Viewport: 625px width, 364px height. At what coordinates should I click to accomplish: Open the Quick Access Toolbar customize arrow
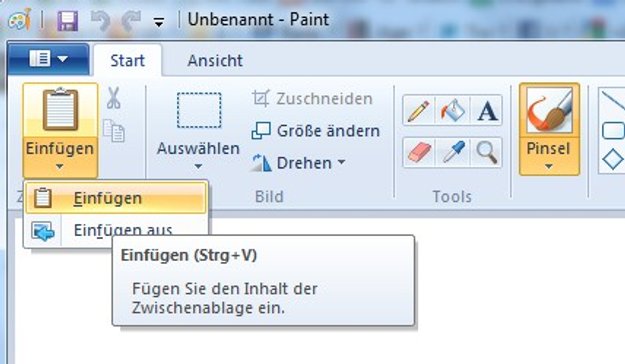point(159,23)
